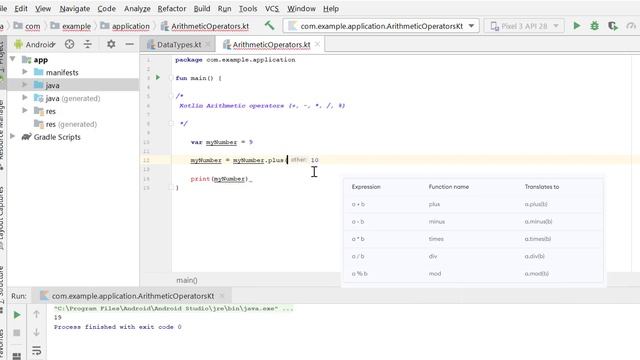The width and height of the screenshot is (640, 360).
Task: Expand the res folder arrow
Action: click(25, 111)
